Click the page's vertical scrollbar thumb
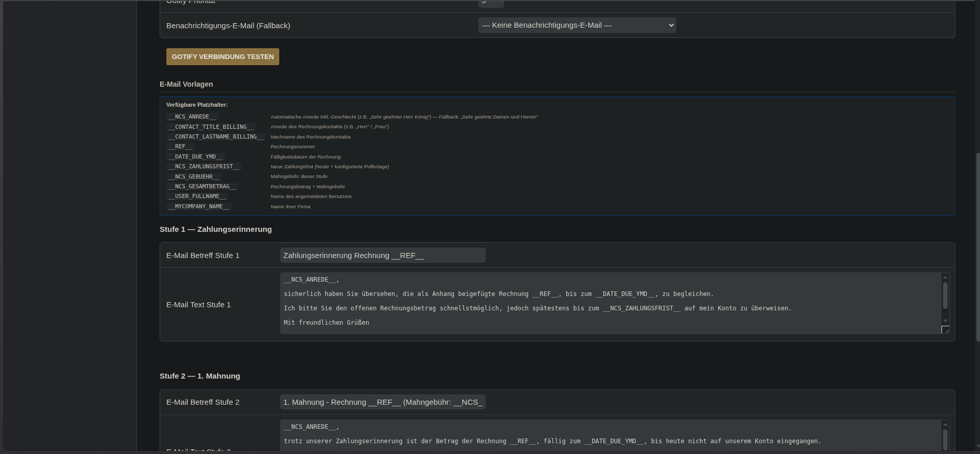 [977, 247]
